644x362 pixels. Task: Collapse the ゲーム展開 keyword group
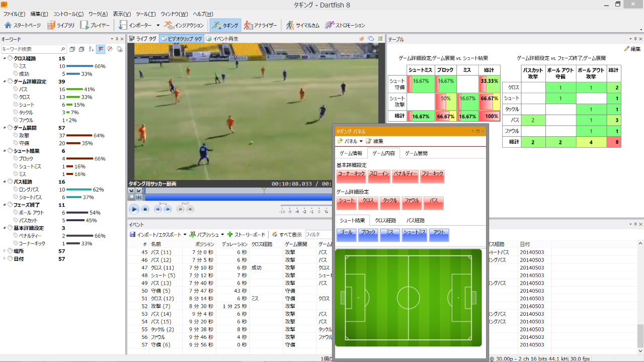5,128
